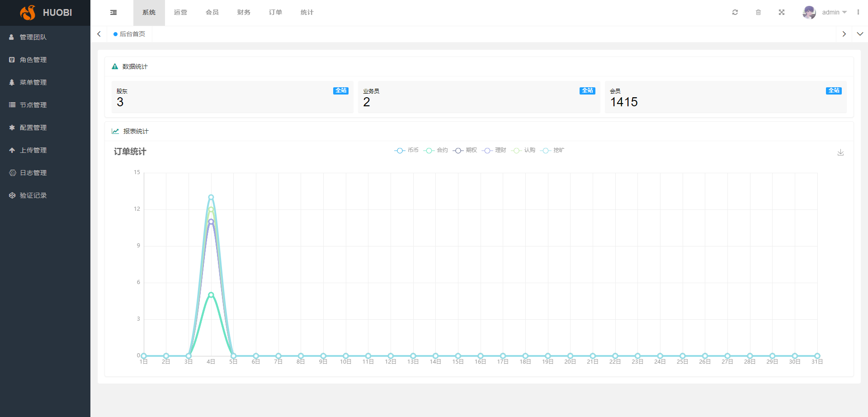Toggle fullscreen with the expand icon

(x=782, y=12)
